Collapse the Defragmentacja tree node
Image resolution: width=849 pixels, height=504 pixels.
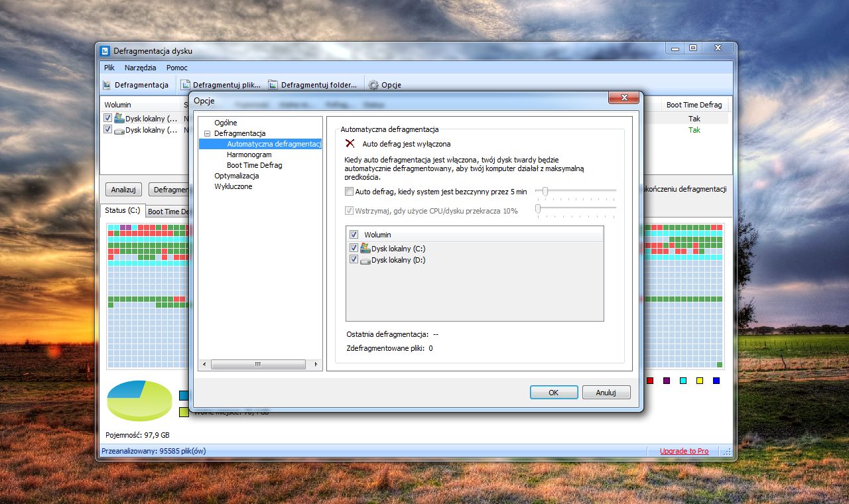pos(207,133)
